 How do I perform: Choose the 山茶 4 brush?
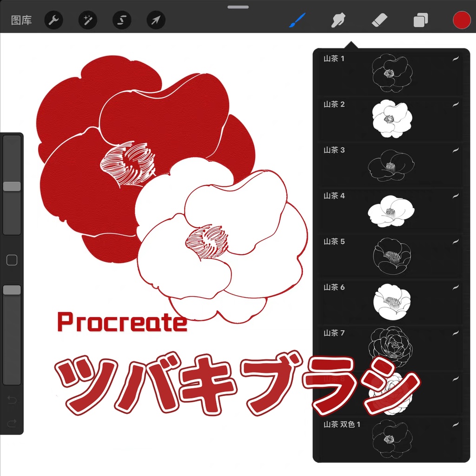point(391,211)
